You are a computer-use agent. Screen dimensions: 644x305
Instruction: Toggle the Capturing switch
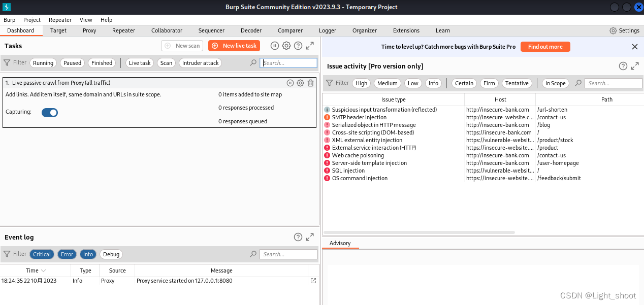(x=50, y=113)
